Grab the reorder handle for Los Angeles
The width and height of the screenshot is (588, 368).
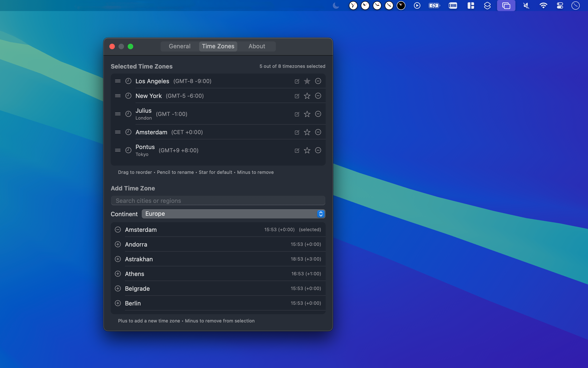[x=118, y=81]
